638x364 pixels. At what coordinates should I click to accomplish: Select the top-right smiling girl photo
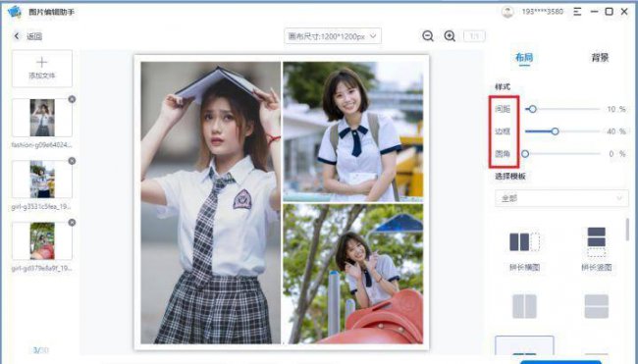pos(353,131)
